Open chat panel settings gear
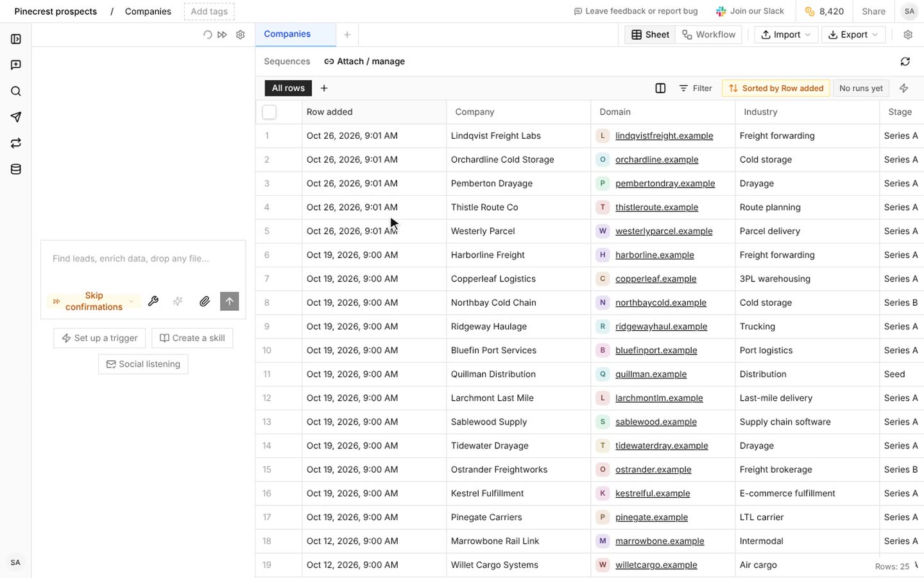This screenshot has height=578, width=924. pyautogui.click(x=240, y=35)
